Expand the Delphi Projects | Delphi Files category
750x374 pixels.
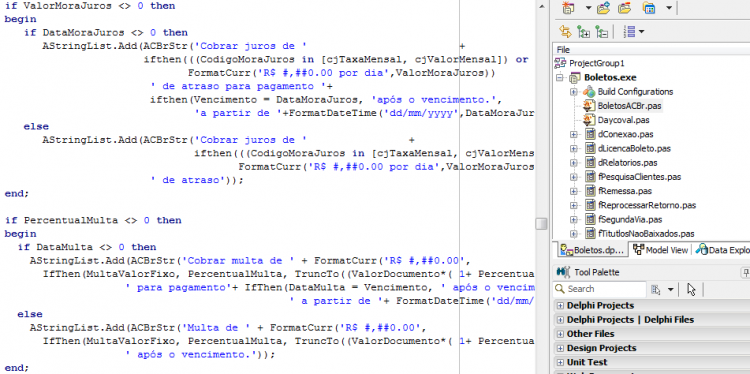tap(561, 320)
